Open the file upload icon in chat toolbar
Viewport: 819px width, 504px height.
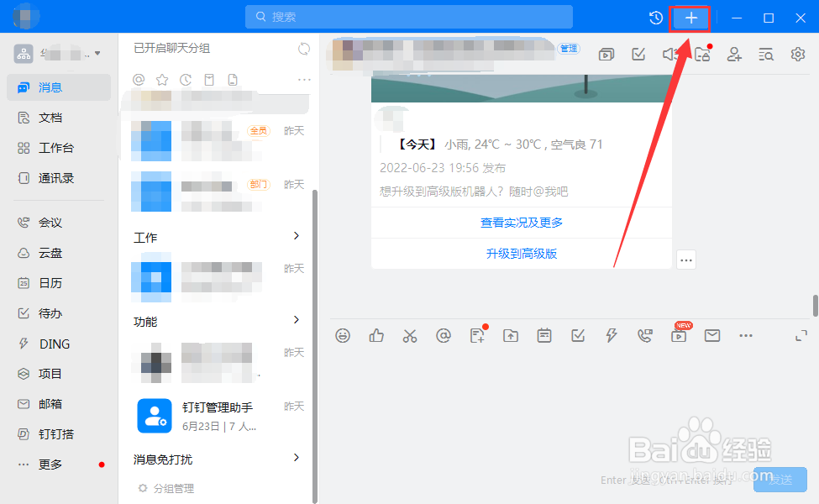511,335
